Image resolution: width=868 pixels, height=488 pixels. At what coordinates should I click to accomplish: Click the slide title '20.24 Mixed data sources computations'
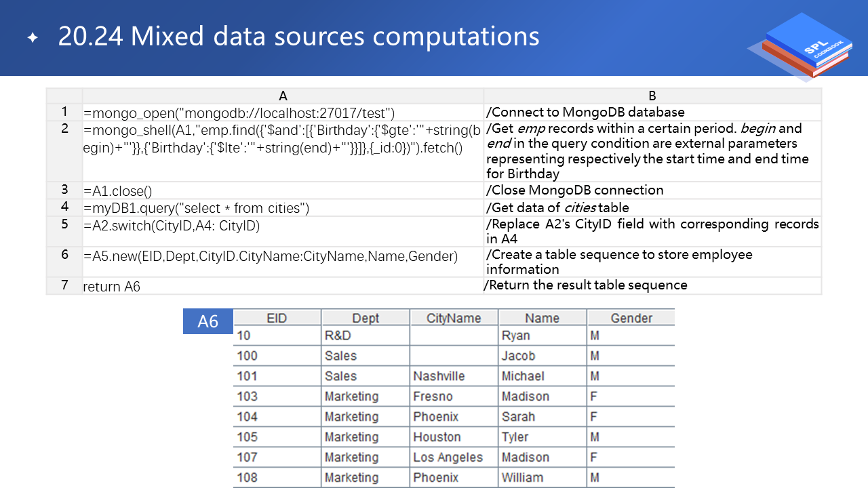tap(298, 37)
